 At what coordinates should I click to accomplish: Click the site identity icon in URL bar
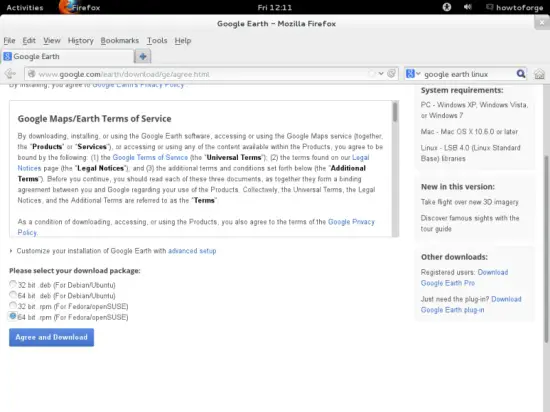(32, 74)
